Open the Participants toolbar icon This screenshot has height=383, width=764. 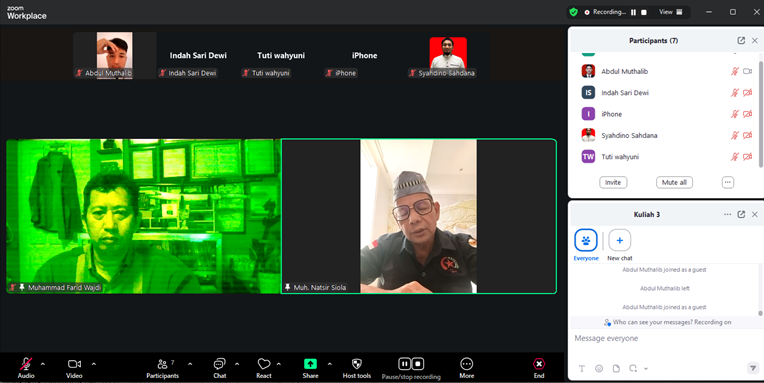click(163, 364)
